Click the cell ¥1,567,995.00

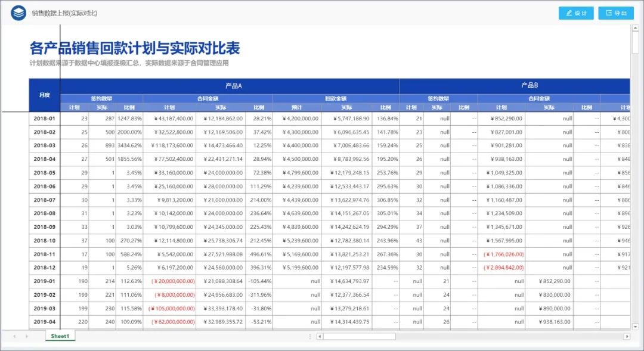tap(501, 241)
